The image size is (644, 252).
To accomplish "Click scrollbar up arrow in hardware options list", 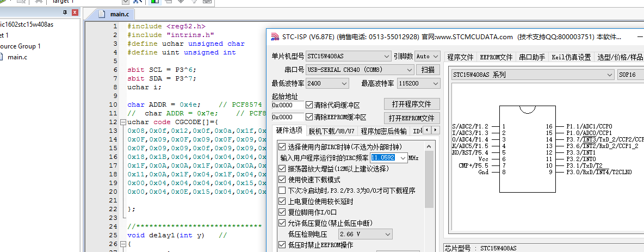I will (429, 146).
